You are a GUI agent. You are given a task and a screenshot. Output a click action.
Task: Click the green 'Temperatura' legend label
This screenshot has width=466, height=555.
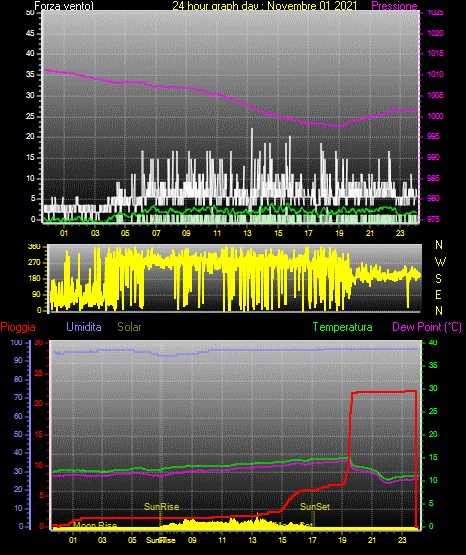pos(343,327)
